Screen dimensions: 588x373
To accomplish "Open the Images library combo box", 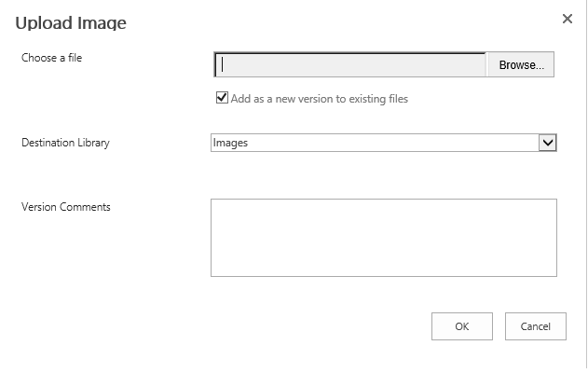I will (x=384, y=143).
